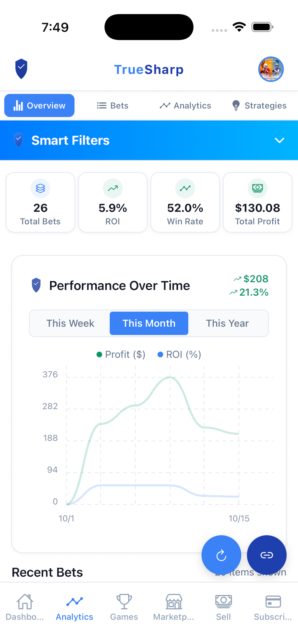This screenshot has height=644, width=298.
Task: Click the Bets section in top navigation
Action: (112, 105)
